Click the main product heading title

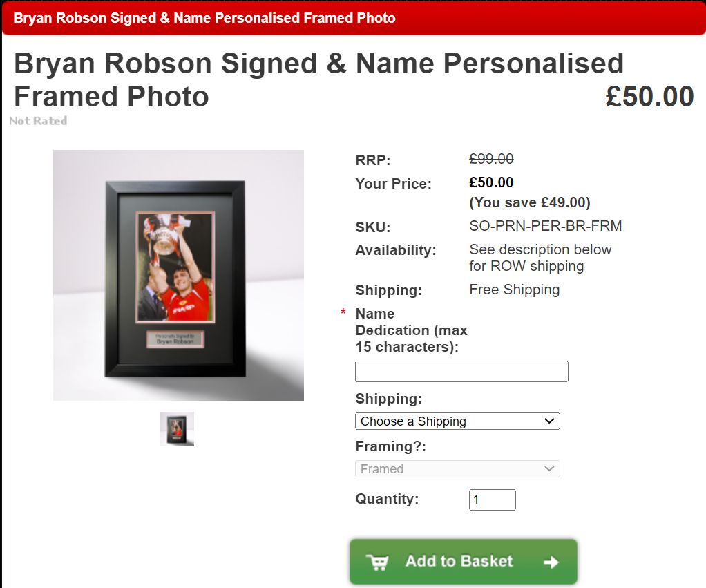(318, 79)
